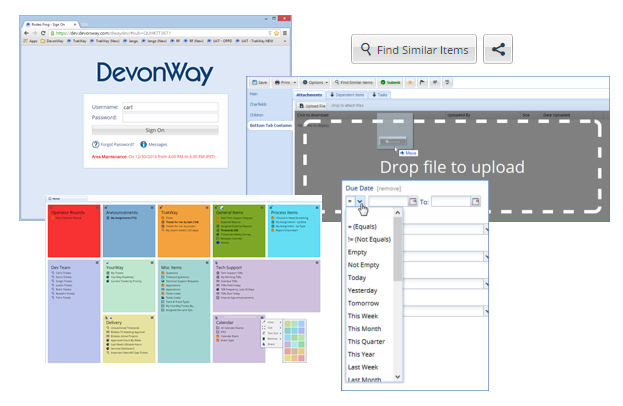Open the Delivery tile menu icon
Image resolution: width=623 pixels, height=406 pixels.
point(152,317)
